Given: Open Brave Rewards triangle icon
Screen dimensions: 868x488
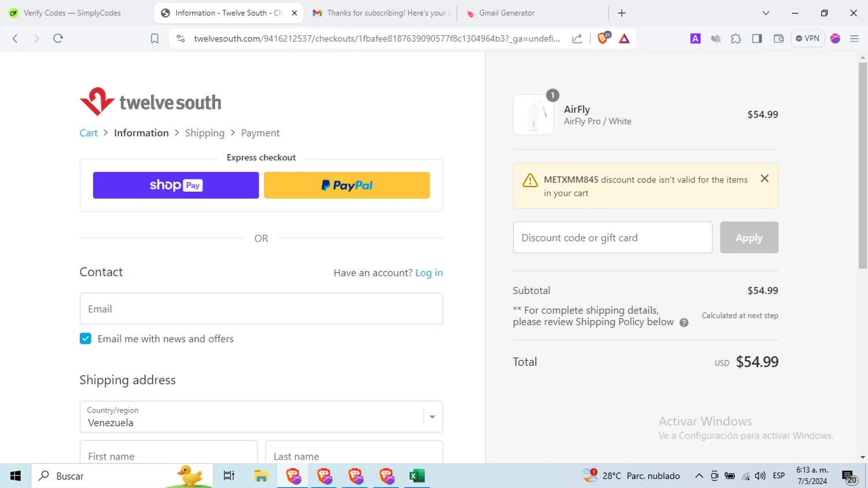Looking at the screenshot, I should click(x=624, y=39).
